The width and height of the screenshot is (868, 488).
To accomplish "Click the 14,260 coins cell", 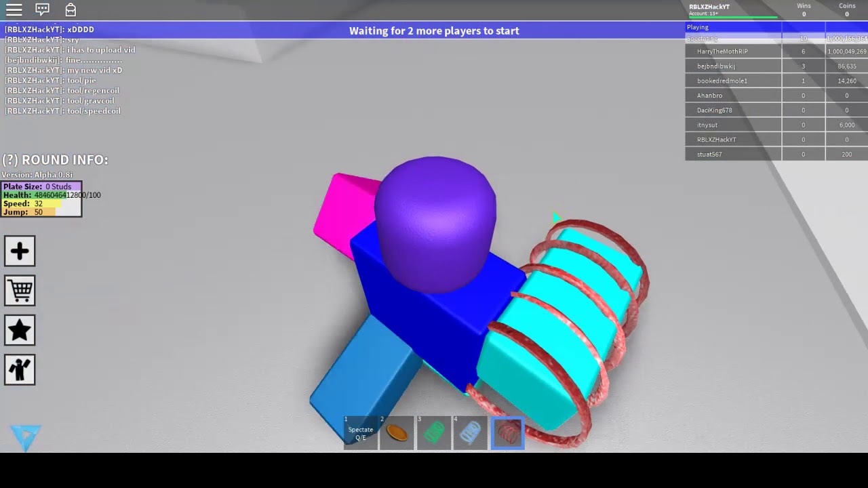I will pyautogui.click(x=846, y=81).
